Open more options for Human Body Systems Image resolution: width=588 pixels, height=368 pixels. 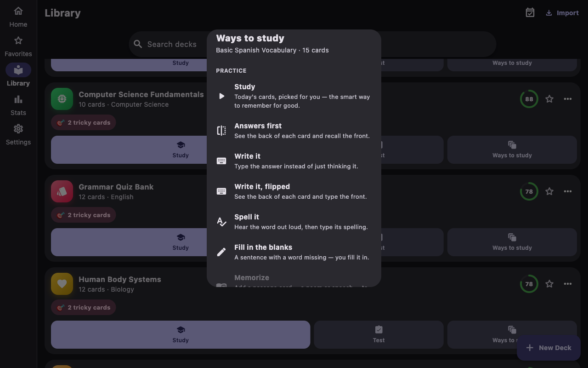pos(568,284)
